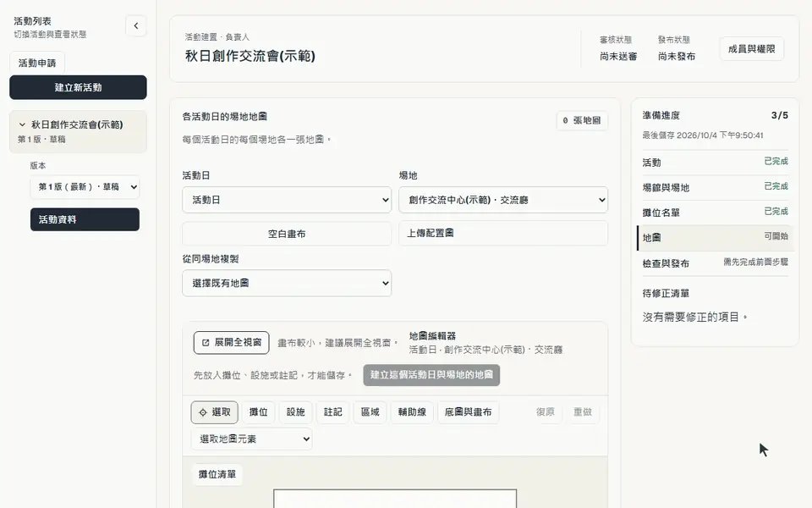812x508 pixels.
Task: Go to the 活動 progress step
Action: pos(715,163)
